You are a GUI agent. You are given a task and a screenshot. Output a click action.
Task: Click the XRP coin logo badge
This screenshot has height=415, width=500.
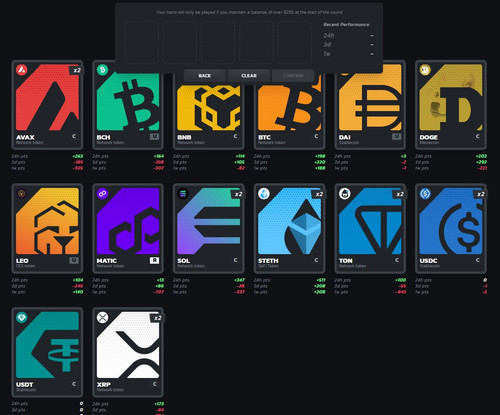pyautogui.click(x=102, y=318)
